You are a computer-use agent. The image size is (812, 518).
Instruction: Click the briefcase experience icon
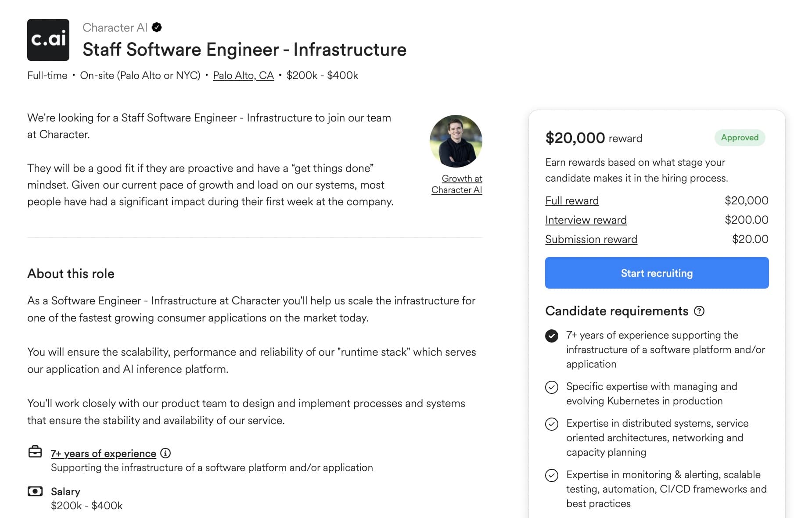point(35,452)
